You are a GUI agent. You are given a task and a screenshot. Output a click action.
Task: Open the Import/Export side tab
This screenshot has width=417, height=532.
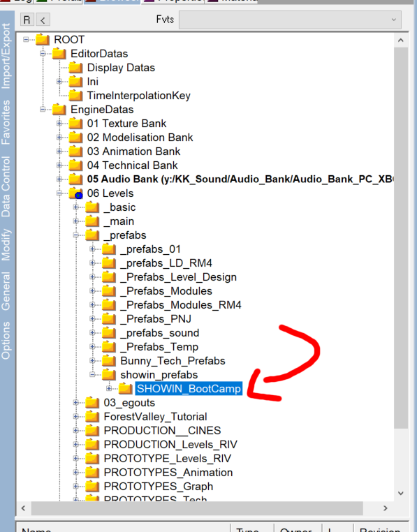pyautogui.click(x=6, y=57)
